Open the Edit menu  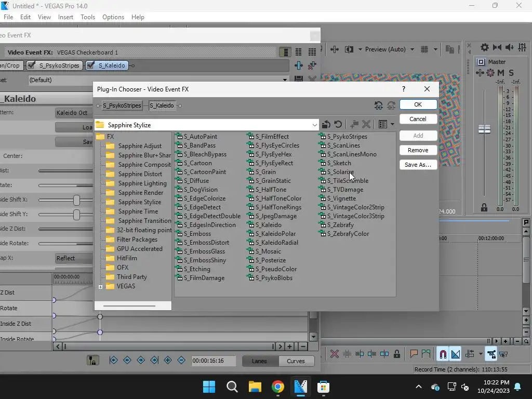tap(25, 17)
